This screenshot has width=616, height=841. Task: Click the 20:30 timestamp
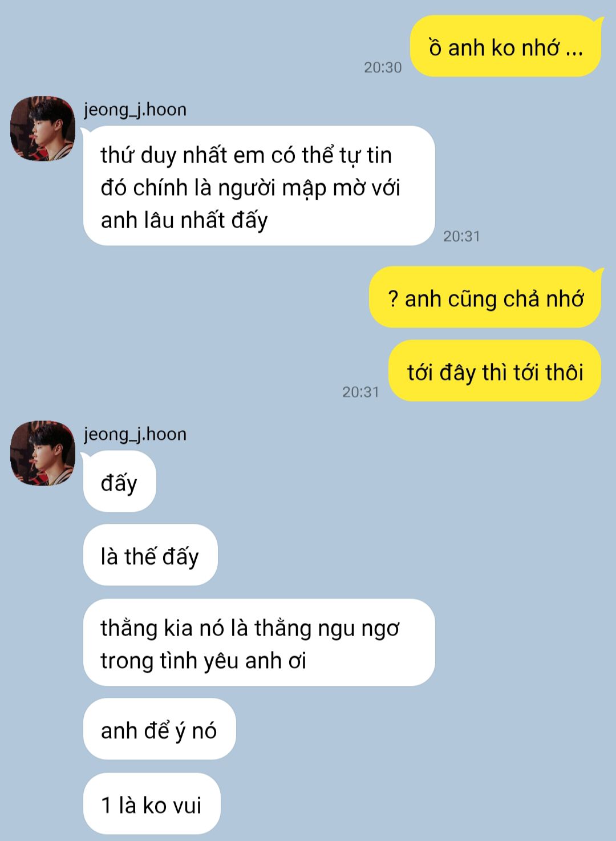tap(383, 67)
